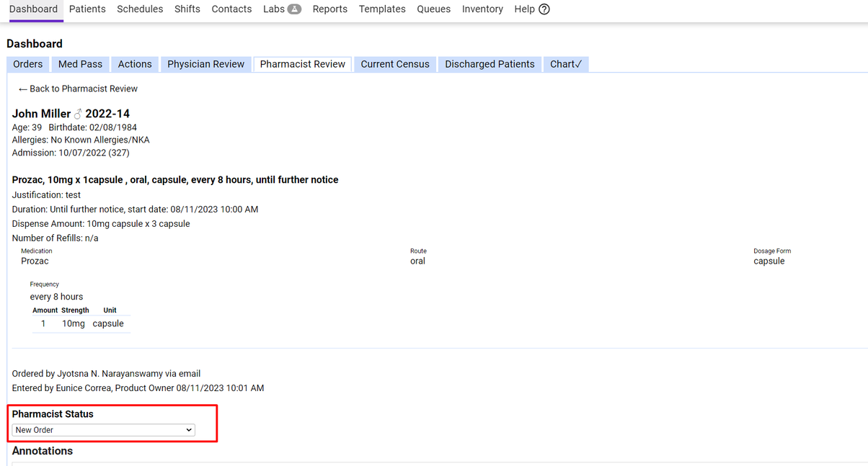Open the Physician Review tab
The height and width of the screenshot is (466, 868).
click(205, 64)
